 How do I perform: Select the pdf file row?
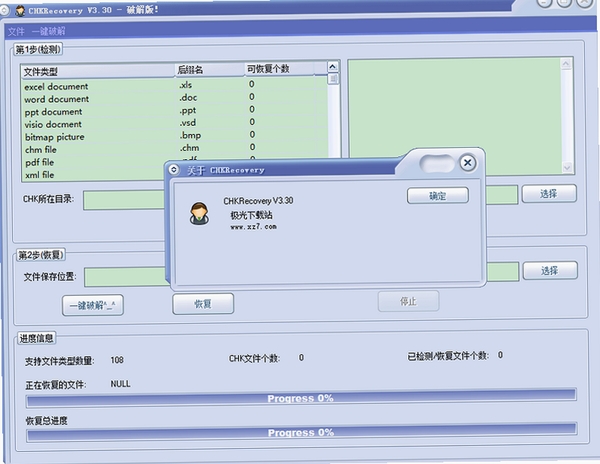pyautogui.click(x=94, y=162)
